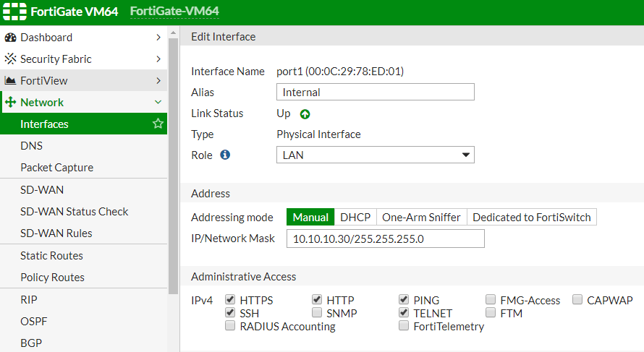
Task: Click the FortiView chart icon
Action: point(10,80)
